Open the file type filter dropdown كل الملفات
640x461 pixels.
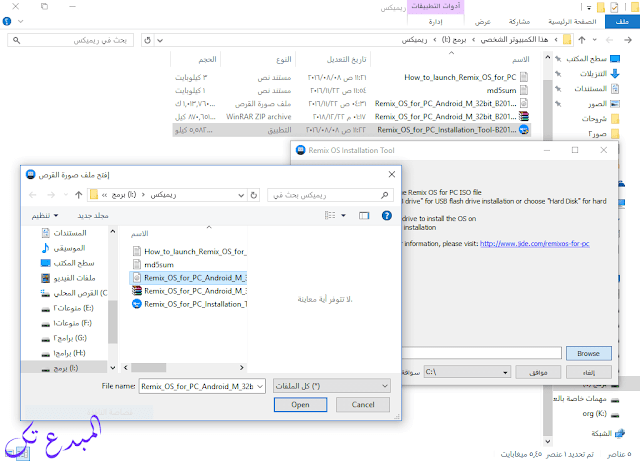point(331,386)
